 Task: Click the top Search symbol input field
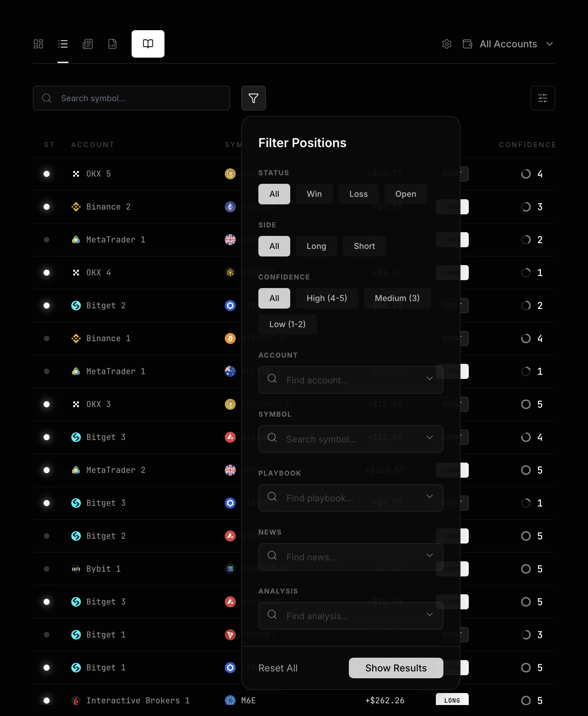click(132, 98)
